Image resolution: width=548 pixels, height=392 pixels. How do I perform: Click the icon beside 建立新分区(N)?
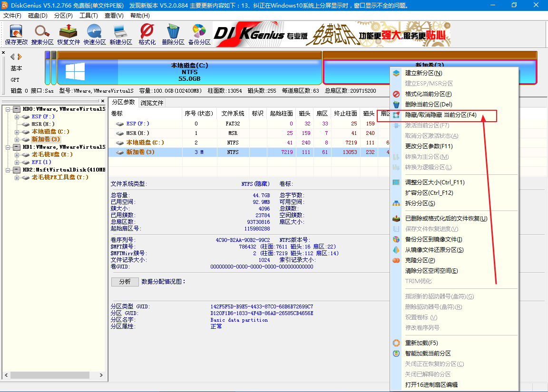[396, 73]
